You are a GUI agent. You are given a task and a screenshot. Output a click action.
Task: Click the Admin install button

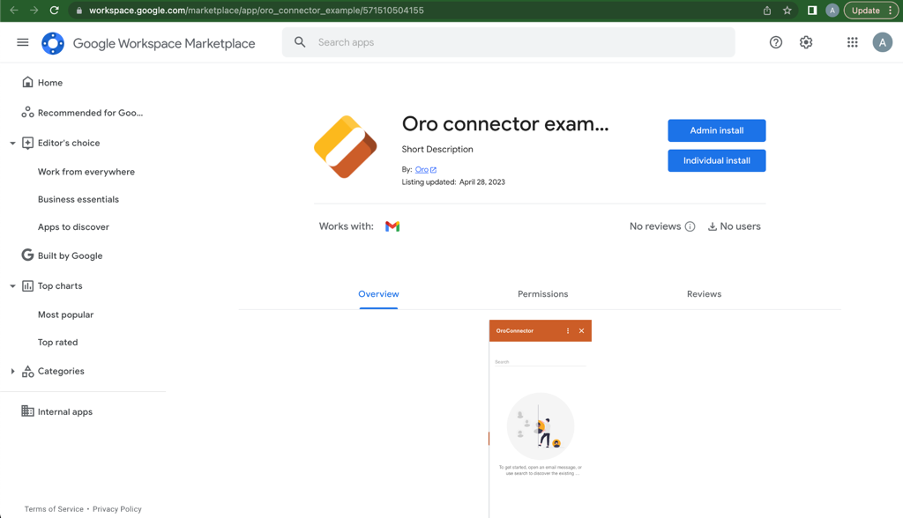[x=716, y=130]
